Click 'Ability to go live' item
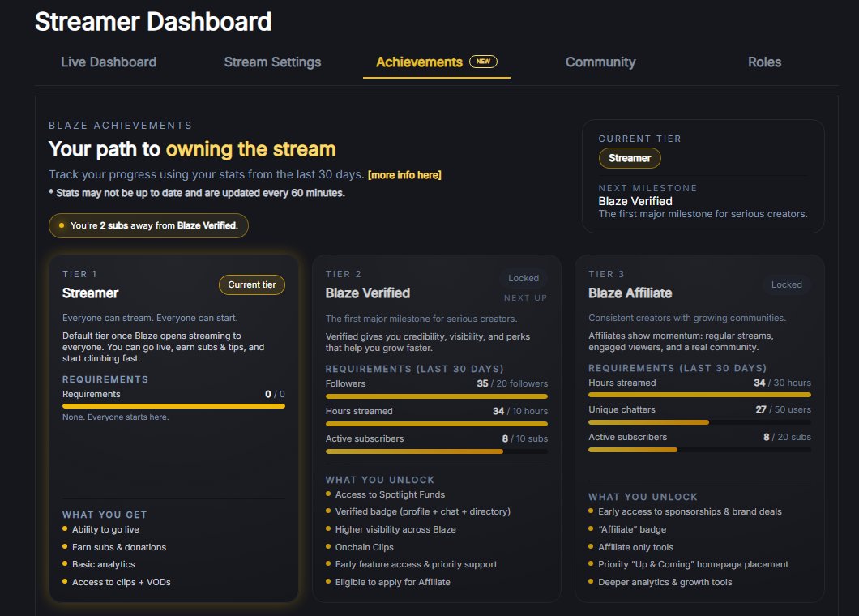The width and height of the screenshot is (859, 616). tap(105, 529)
